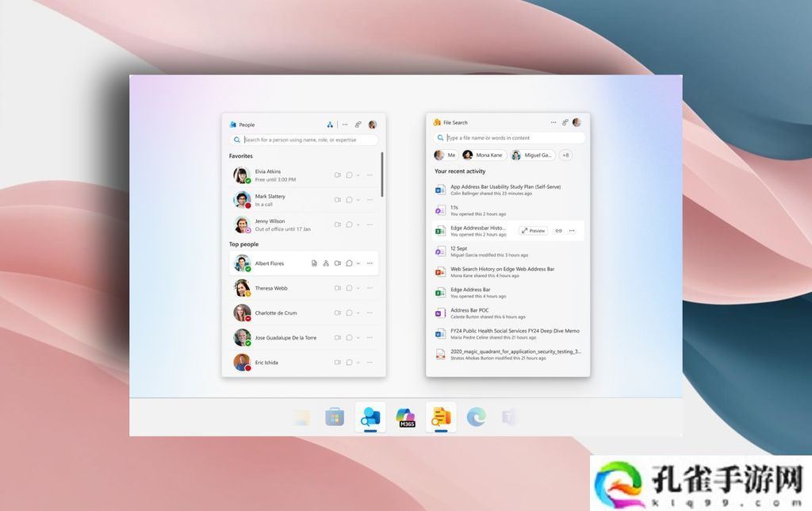Open the more options menu in File Search header
The height and width of the screenshot is (511, 812).
(553, 122)
